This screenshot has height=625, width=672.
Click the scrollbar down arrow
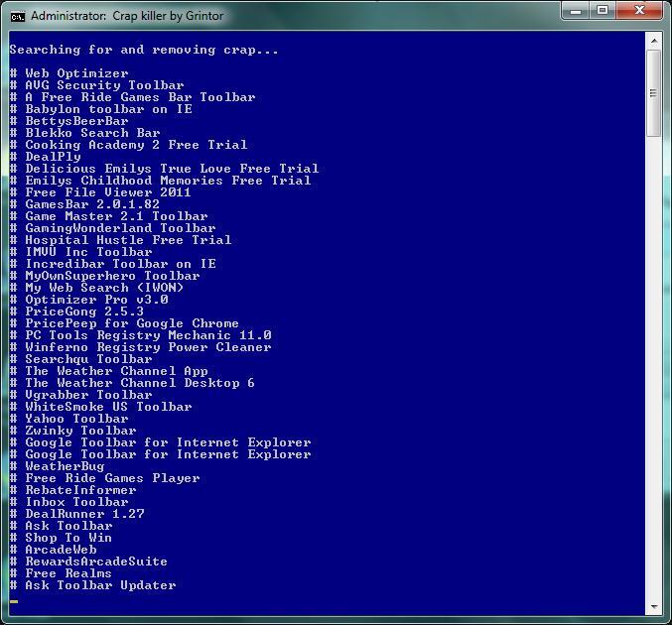(x=654, y=606)
